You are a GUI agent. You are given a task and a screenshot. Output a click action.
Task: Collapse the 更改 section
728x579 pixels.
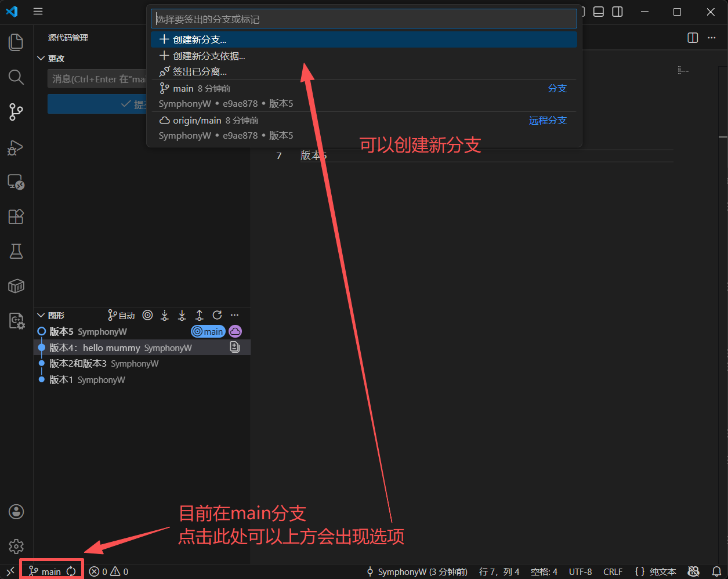tap(41, 58)
